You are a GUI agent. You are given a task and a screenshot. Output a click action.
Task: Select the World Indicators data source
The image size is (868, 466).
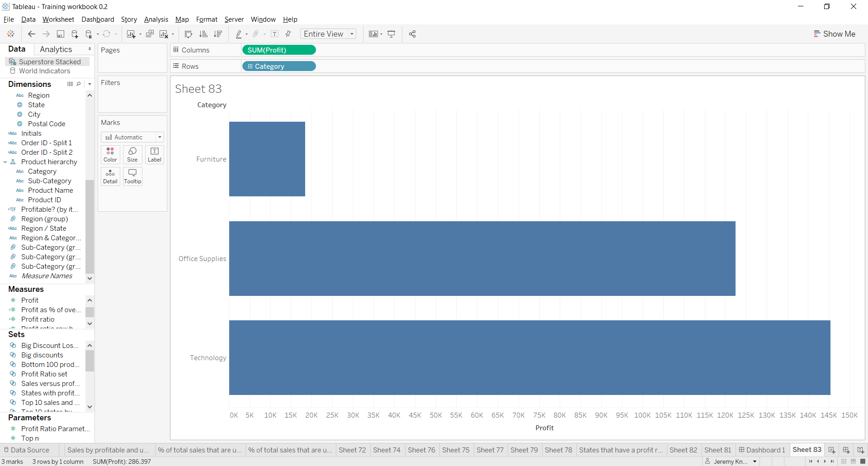(x=44, y=71)
